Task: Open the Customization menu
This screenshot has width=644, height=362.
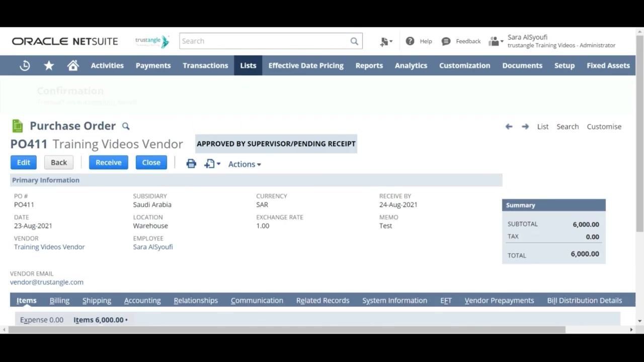Action: (x=464, y=65)
